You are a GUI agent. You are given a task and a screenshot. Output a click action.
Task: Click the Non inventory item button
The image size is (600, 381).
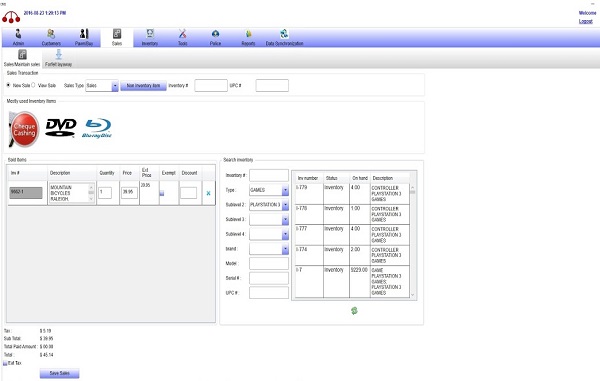pos(143,86)
